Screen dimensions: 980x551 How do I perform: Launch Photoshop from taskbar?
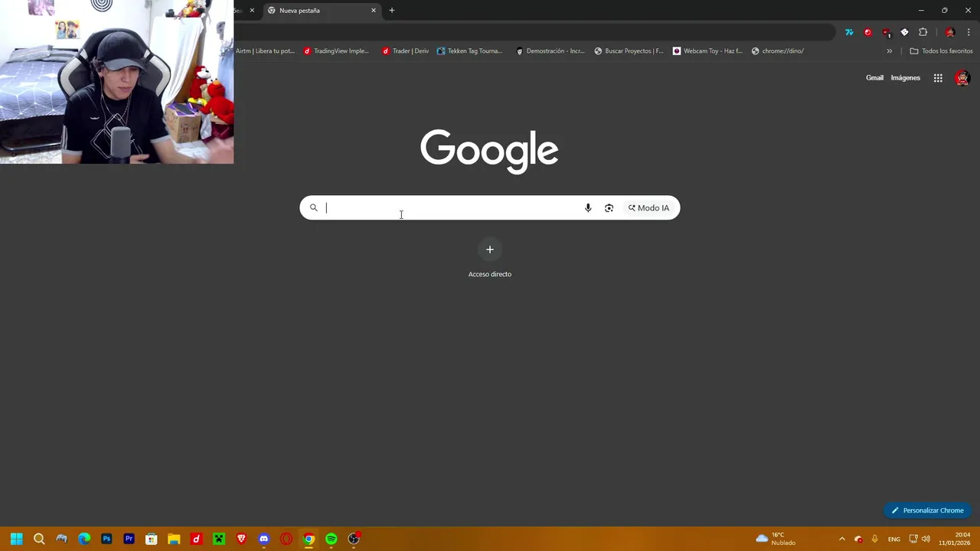point(106,539)
